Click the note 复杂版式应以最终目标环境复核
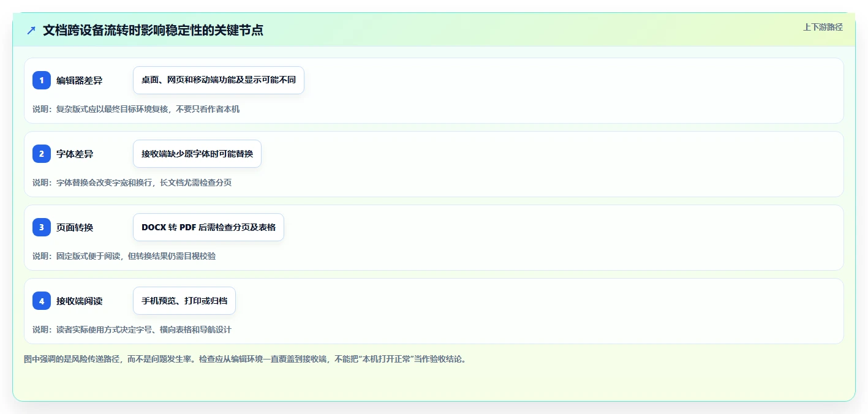 click(136, 109)
